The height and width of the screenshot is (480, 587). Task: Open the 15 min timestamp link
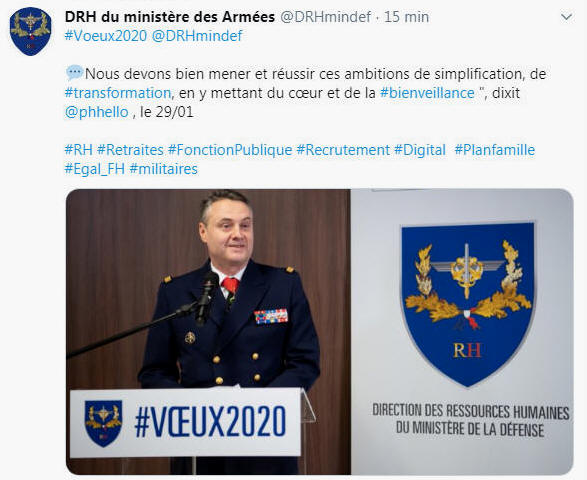(x=407, y=17)
